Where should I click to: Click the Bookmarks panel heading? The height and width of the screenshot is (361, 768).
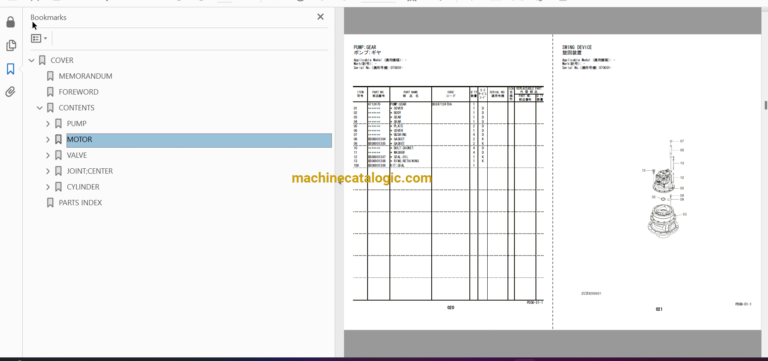pyautogui.click(x=48, y=17)
